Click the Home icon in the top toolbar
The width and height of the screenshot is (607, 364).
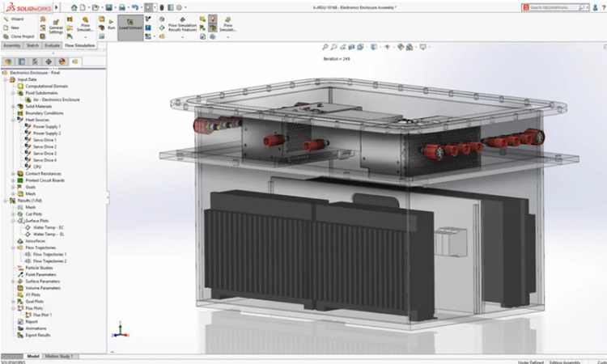pos(74,6)
